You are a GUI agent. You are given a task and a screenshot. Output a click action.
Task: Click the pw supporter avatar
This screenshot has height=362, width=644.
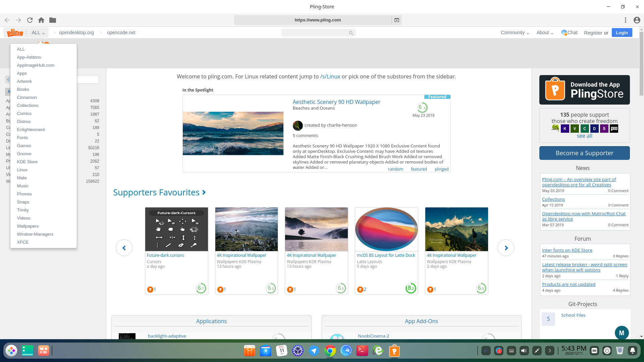[614, 128]
